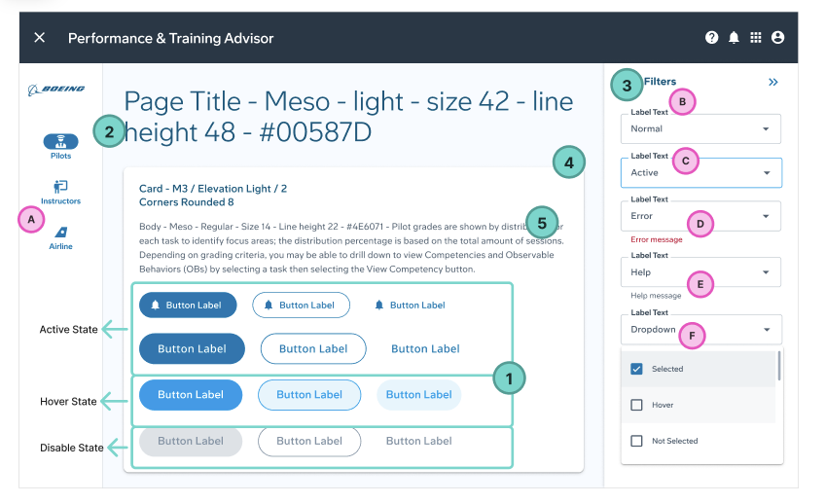Screen dimensions: 825x504
Task: Check the Not Selected checkbox
Action: pyautogui.click(x=636, y=441)
